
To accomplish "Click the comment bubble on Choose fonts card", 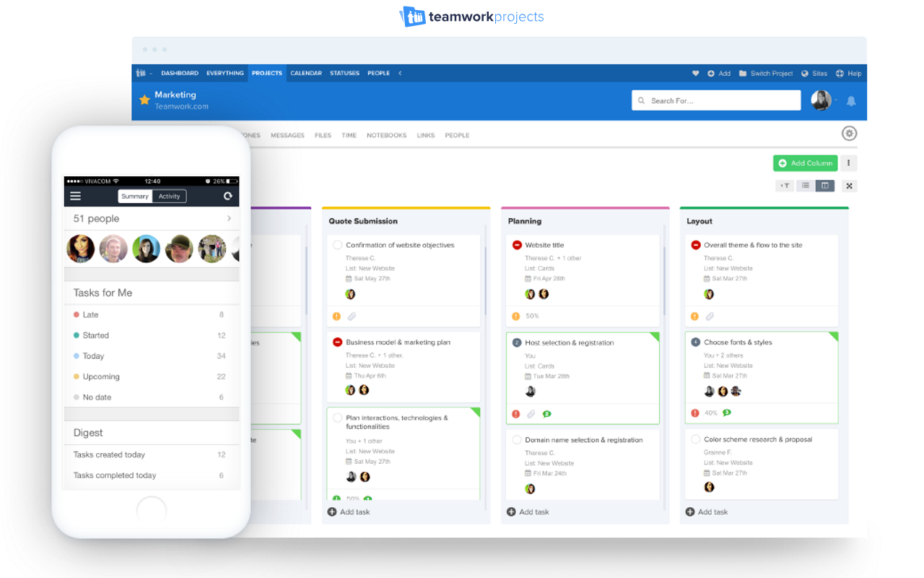I will point(727,413).
